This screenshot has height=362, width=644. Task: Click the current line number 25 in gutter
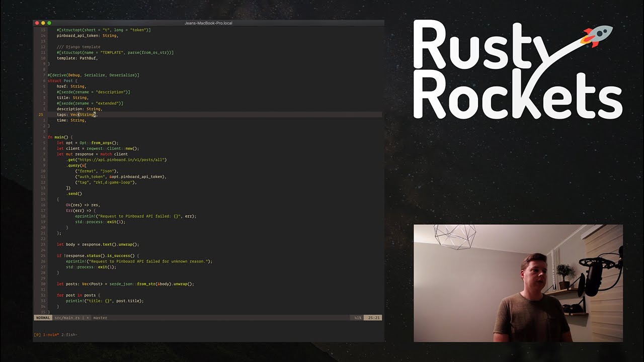click(x=40, y=115)
